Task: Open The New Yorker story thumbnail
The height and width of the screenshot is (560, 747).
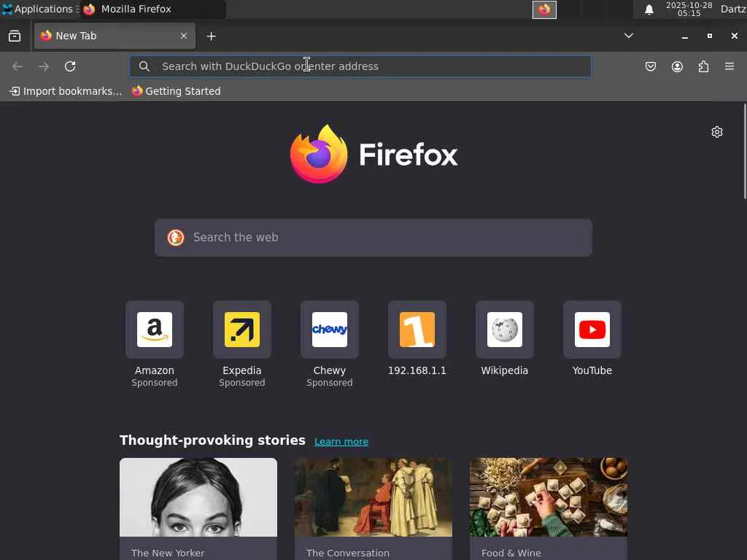Action: (198, 497)
